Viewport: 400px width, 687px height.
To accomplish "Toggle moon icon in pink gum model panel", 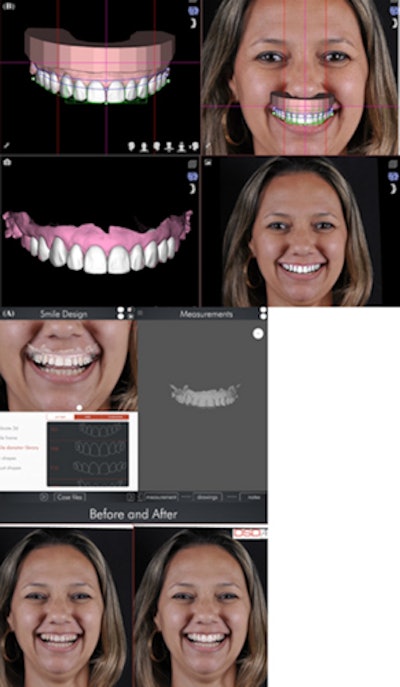I will click(193, 189).
